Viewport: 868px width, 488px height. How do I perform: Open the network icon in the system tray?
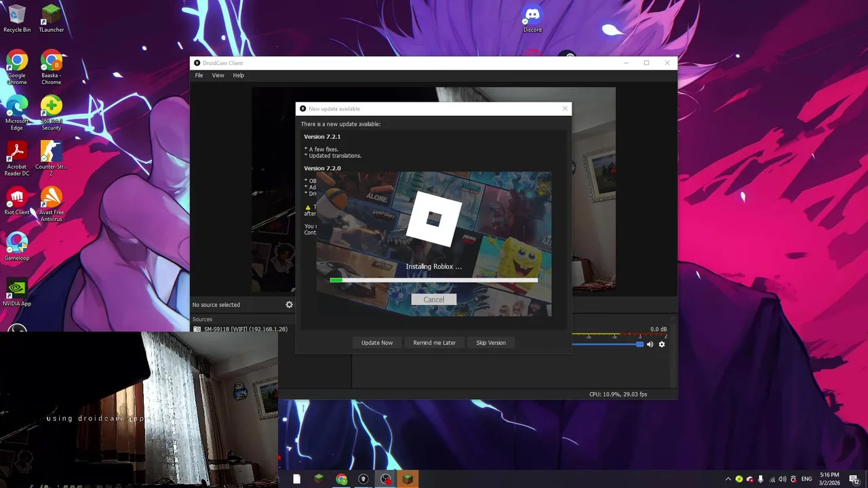772,479
